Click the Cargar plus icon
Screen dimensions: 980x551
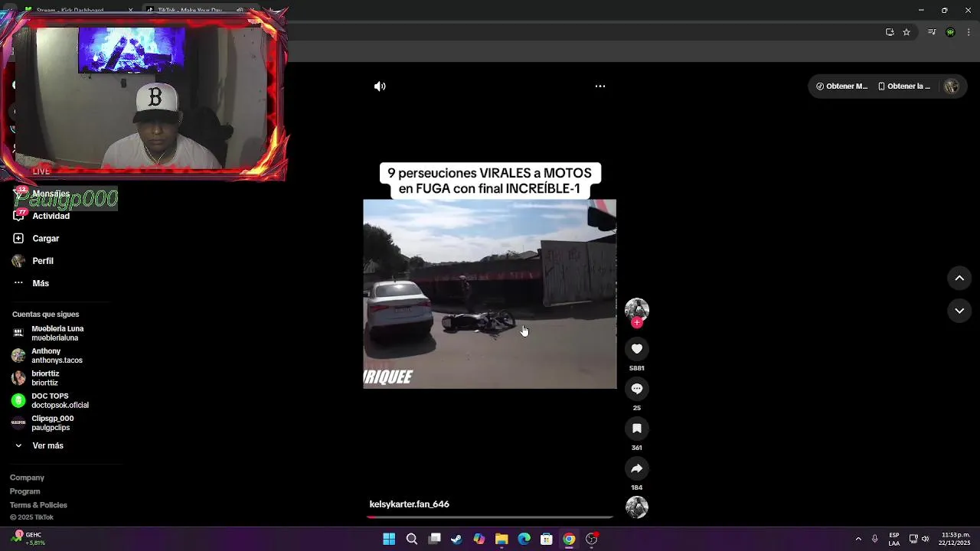18,238
